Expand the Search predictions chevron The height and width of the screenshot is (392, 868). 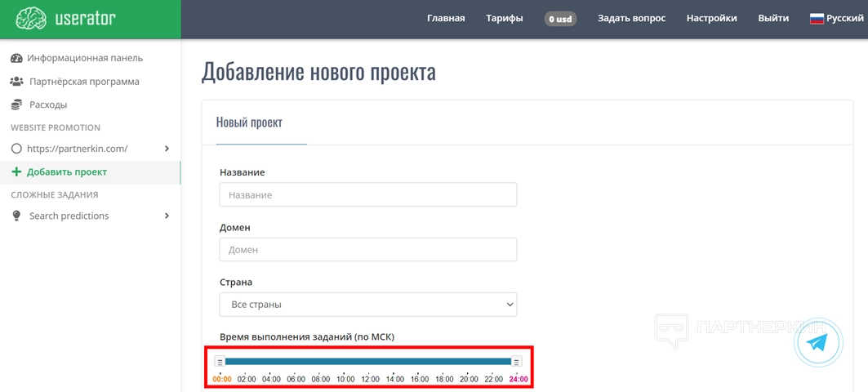pyautogui.click(x=167, y=216)
